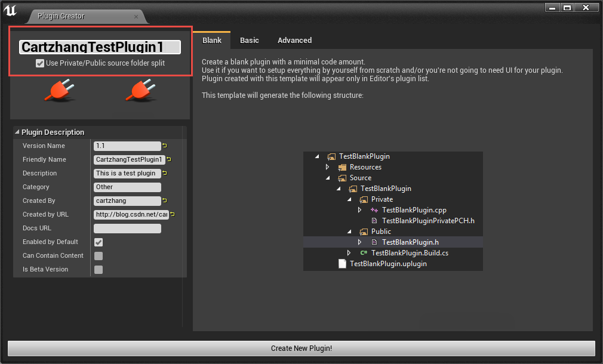
Task: Click the C# icon beside Build.cs
Action: click(364, 253)
